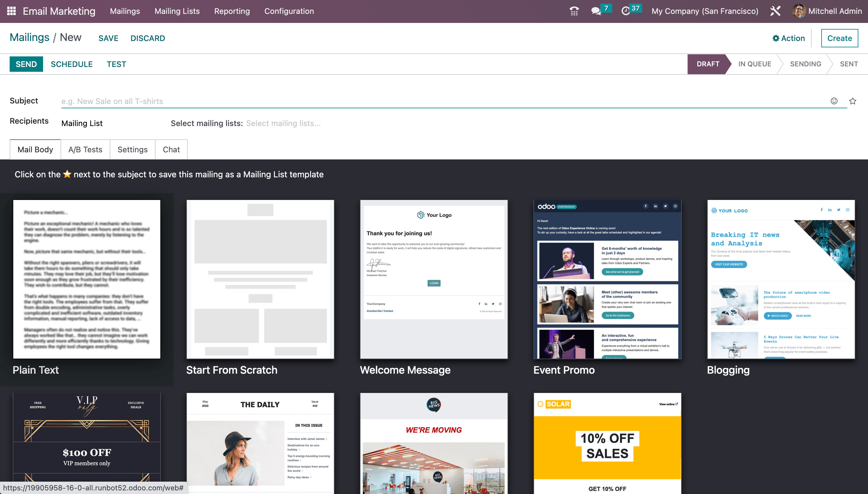Click the debug tools wrench icon
Image resolution: width=868 pixels, height=494 pixels.
[x=775, y=11]
